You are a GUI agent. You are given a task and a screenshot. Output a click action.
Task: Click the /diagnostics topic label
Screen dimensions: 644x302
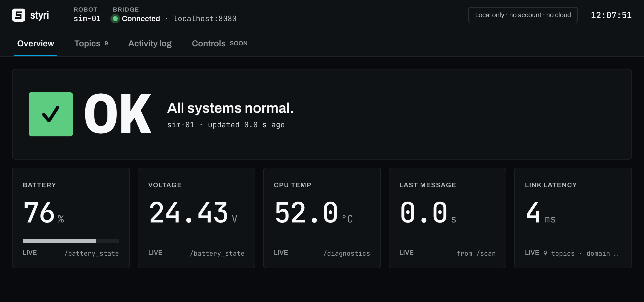[347, 253]
